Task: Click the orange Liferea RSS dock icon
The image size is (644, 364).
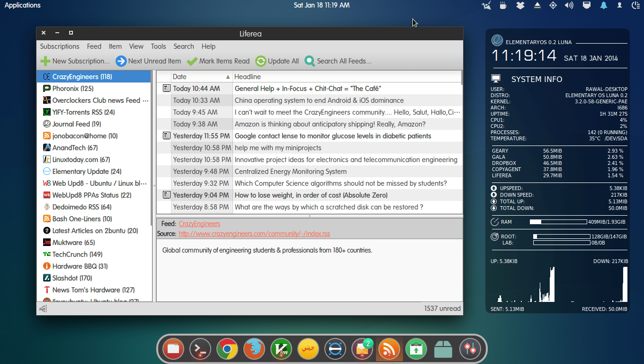Action: click(x=389, y=350)
